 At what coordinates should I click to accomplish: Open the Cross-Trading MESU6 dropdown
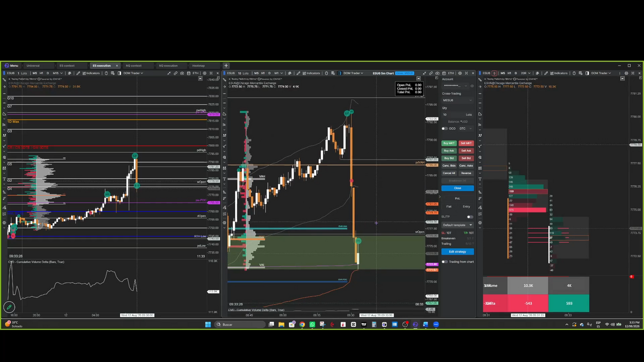458,100
